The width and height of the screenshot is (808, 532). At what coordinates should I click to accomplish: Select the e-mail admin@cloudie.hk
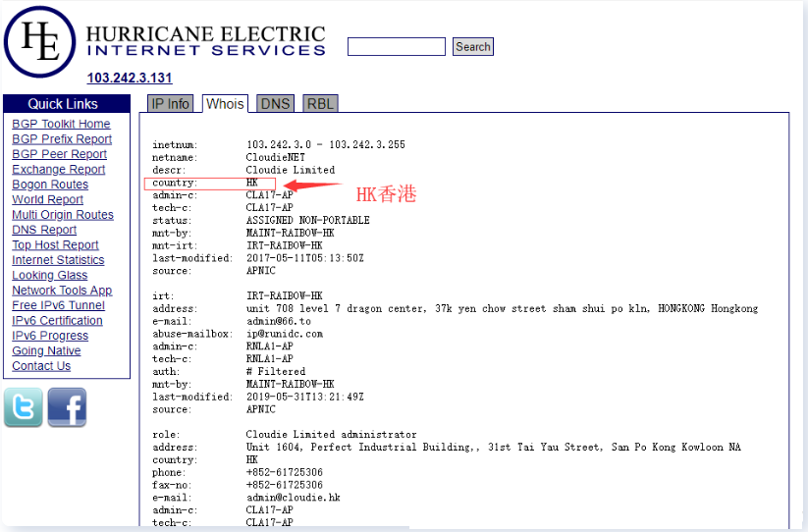[x=294, y=498]
